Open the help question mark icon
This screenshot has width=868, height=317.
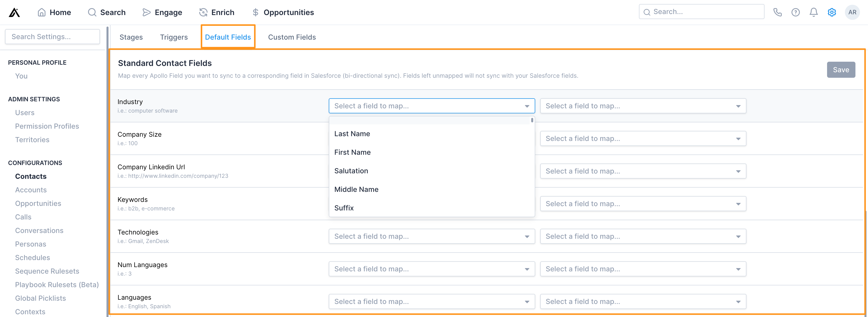point(796,13)
